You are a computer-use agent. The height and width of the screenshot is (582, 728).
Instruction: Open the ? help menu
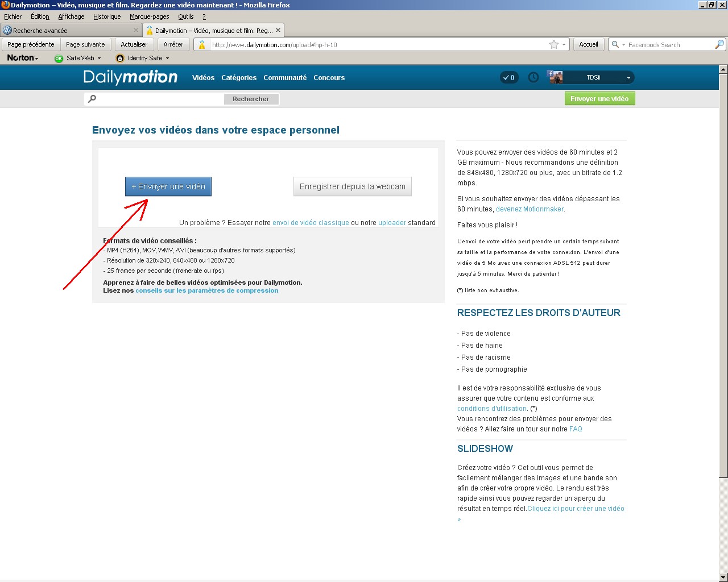click(204, 16)
